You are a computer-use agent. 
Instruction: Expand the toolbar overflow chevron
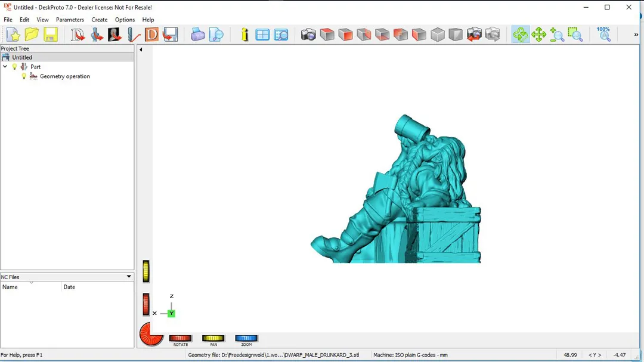[636, 35]
